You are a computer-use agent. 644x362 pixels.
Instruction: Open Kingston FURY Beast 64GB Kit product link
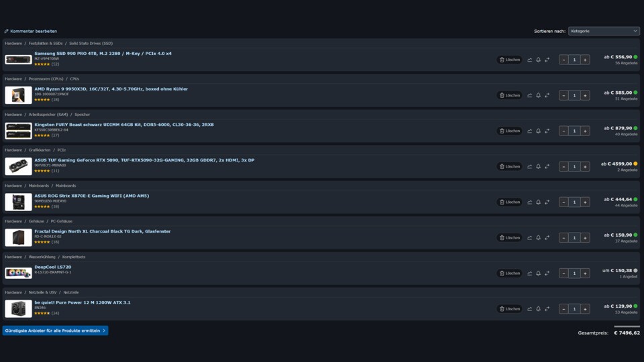point(124,125)
